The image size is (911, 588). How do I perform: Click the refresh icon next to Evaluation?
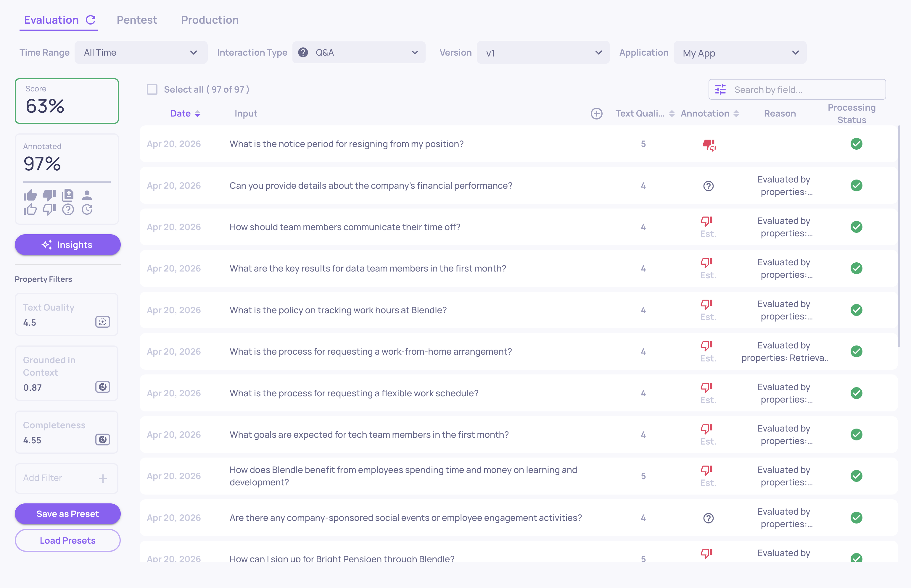pyautogui.click(x=91, y=20)
